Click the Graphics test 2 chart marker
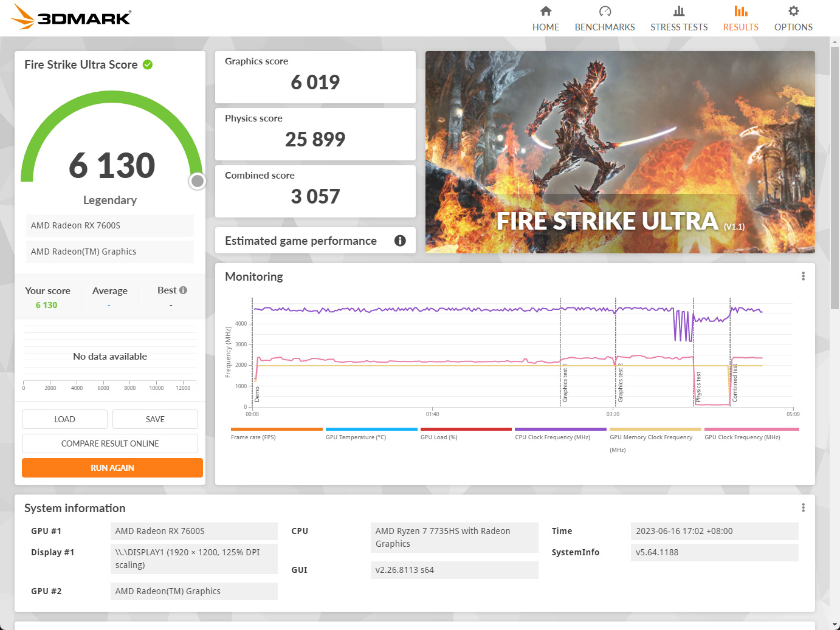This screenshot has height=630, width=840. point(621,383)
